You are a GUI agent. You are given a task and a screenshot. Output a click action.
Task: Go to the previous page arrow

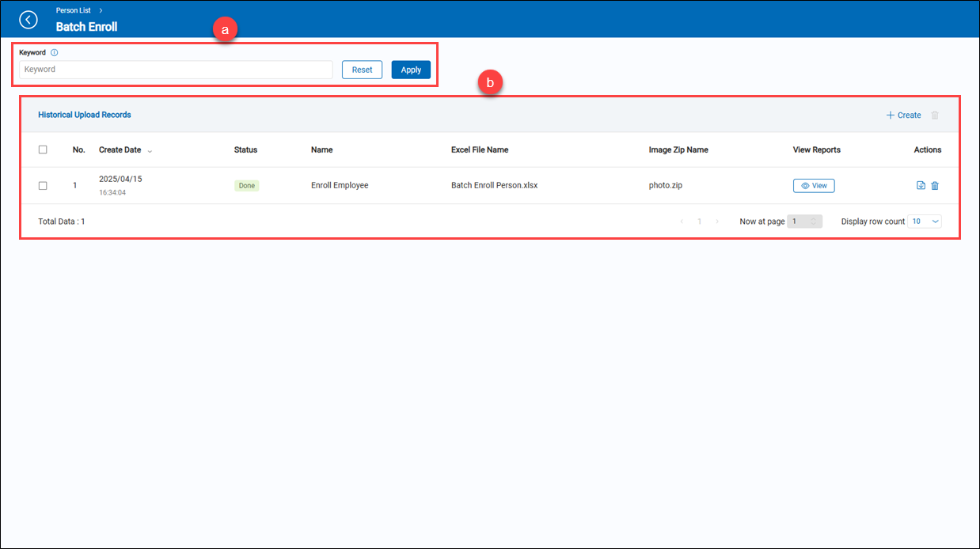pos(682,221)
